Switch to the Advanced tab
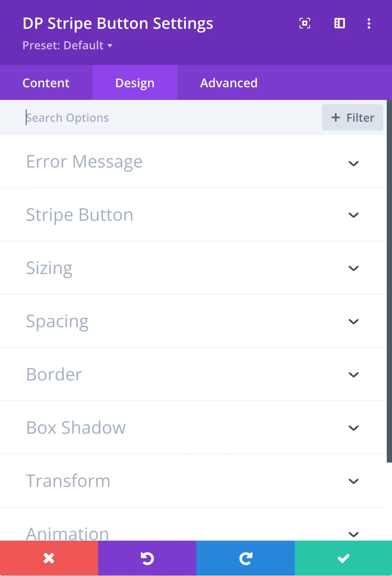Screen dimensions: 392x576 click(228, 83)
